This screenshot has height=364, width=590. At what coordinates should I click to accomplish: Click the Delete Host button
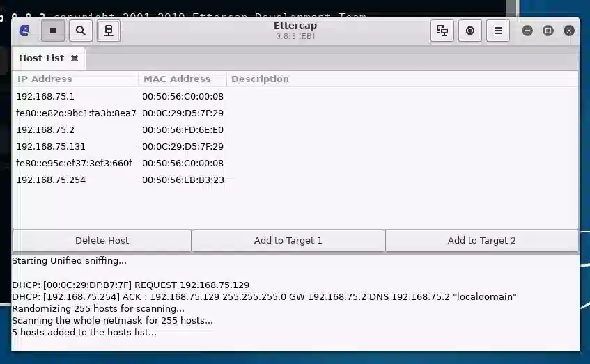(102, 241)
